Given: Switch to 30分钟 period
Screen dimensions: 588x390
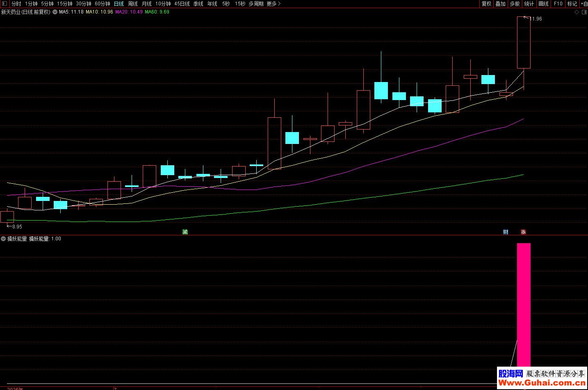Looking at the screenshot, I should click(x=84, y=4).
